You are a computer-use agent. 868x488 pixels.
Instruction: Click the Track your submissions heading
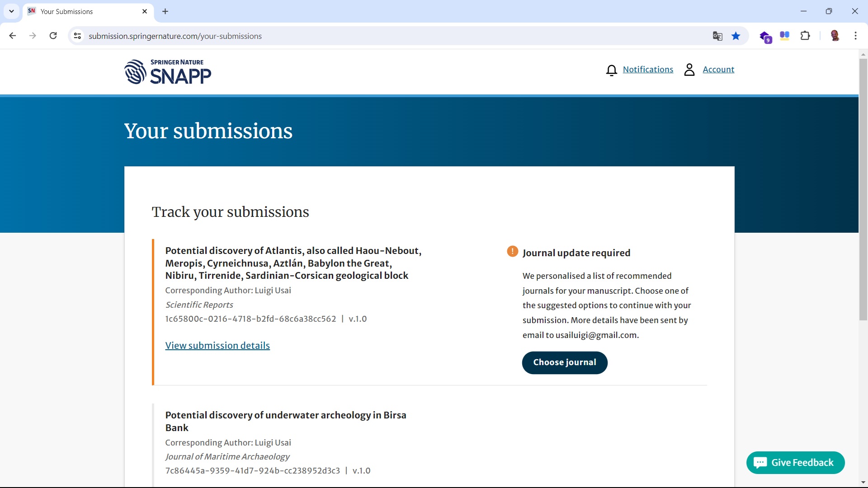(231, 212)
